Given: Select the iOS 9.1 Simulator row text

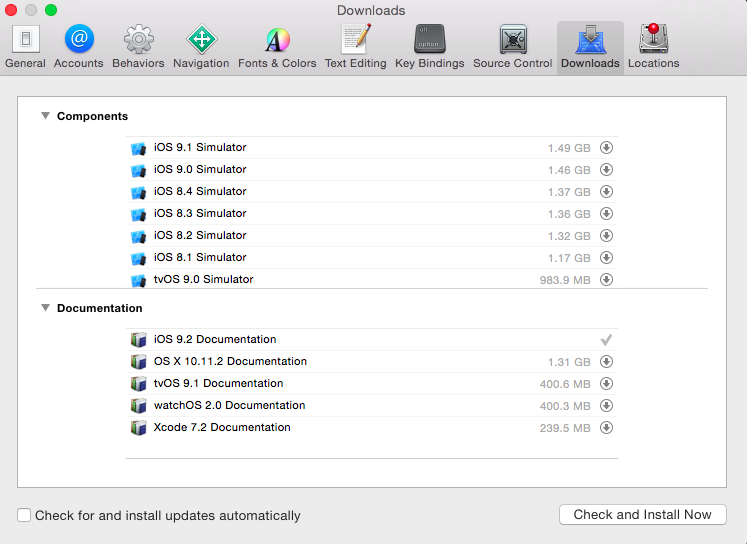Looking at the screenshot, I should coord(200,147).
